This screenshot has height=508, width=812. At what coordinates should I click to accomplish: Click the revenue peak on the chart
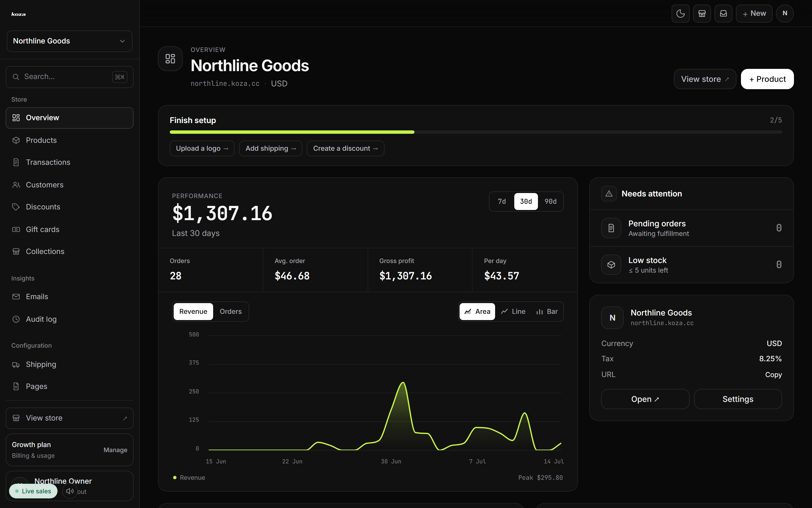coord(403,383)
